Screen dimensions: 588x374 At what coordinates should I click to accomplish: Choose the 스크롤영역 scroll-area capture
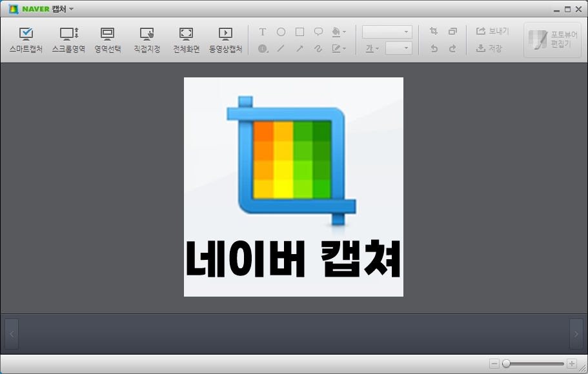[x=68, y=40]
